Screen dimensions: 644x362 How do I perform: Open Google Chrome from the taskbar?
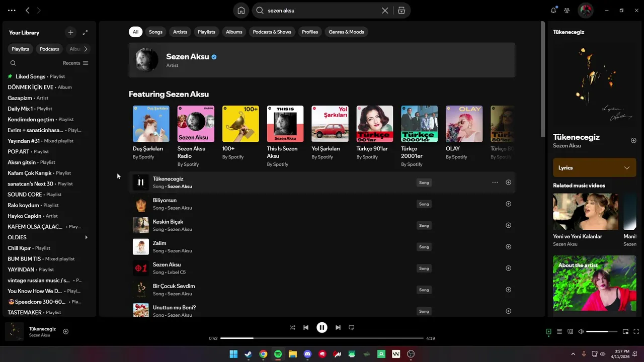(x=263, y=354)
